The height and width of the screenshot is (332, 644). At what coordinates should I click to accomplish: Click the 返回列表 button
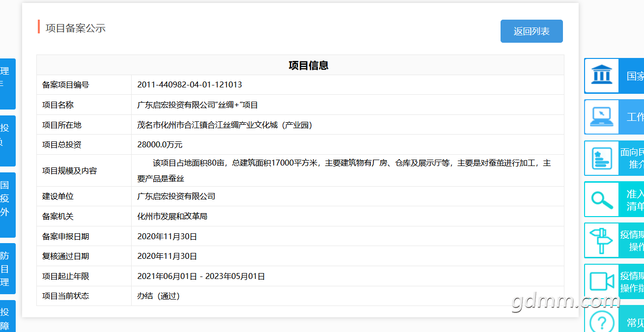(532, 31)
